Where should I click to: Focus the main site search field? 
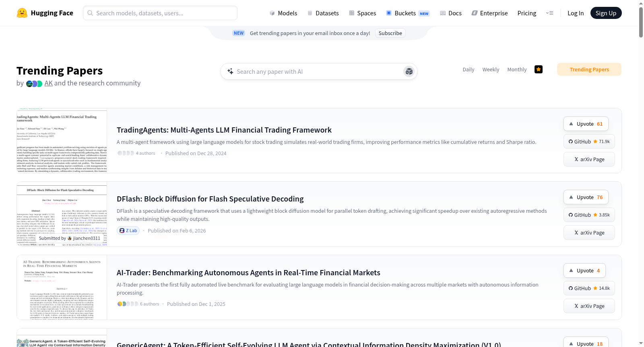pyautogui.click(x=160, y=13)
